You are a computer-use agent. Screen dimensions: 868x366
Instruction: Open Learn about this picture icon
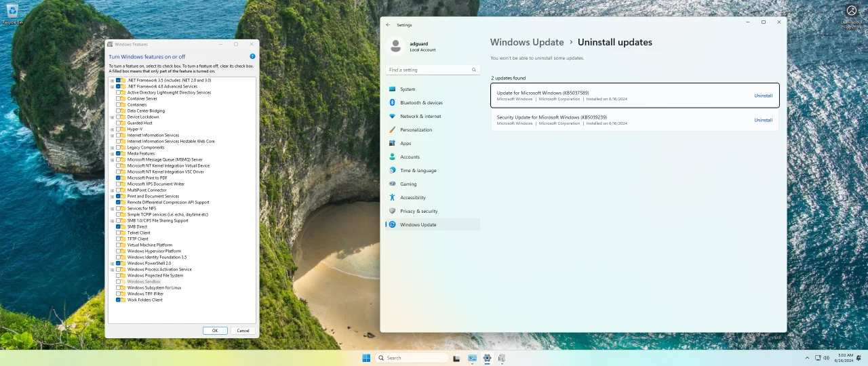tap(852, 15)
